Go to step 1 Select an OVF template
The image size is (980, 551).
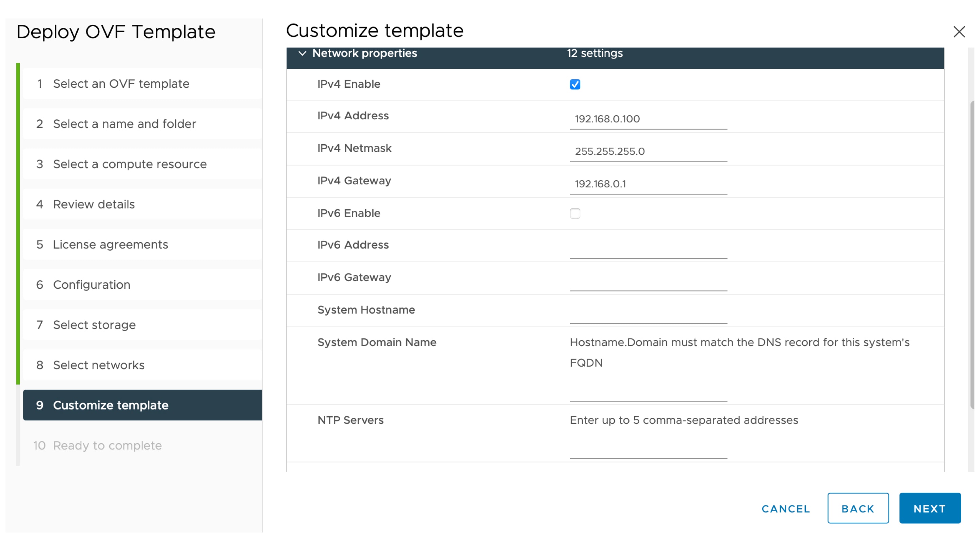(x=121, y=84)
